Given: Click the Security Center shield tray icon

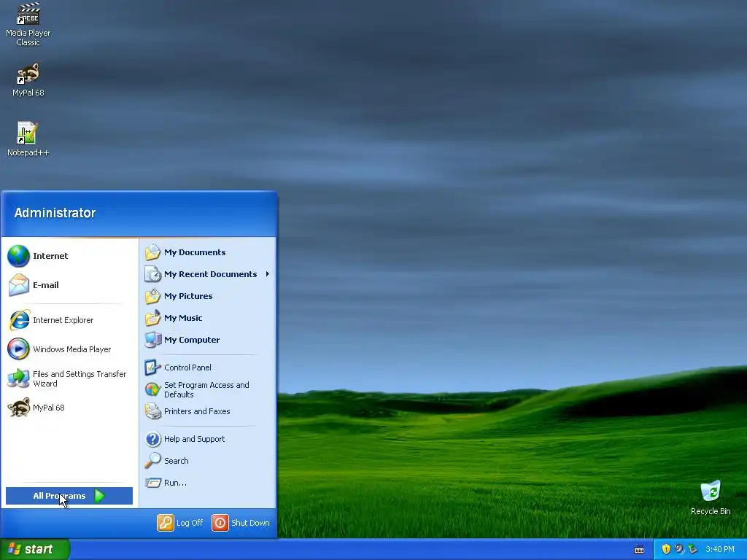Looking at the screenshot, I should tap(666, 549).
